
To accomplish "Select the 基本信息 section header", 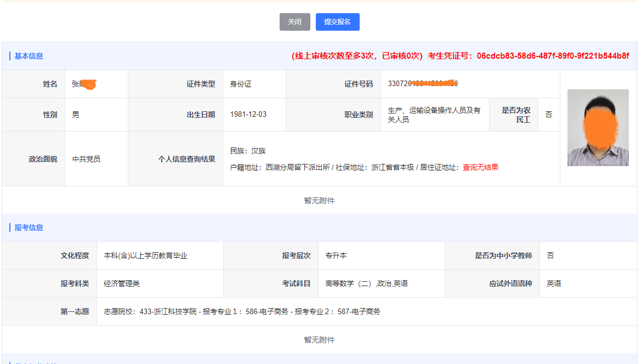I will click(x=29, y=56).
